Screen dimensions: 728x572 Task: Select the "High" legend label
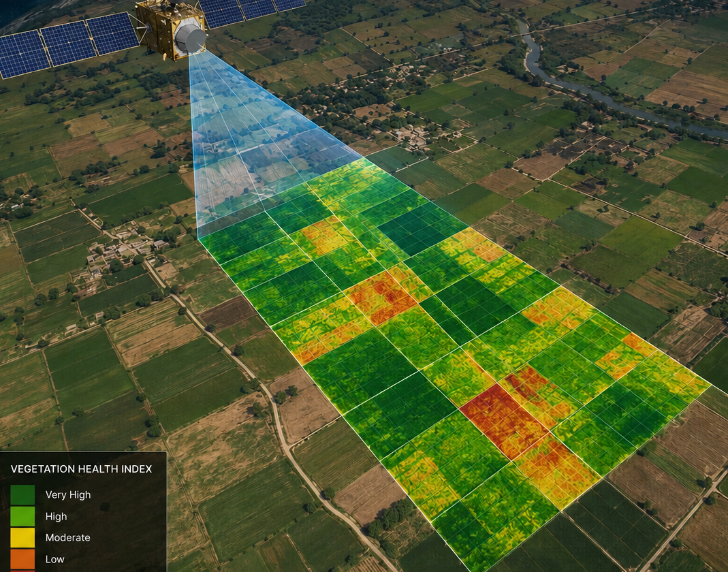coord(56,516)
